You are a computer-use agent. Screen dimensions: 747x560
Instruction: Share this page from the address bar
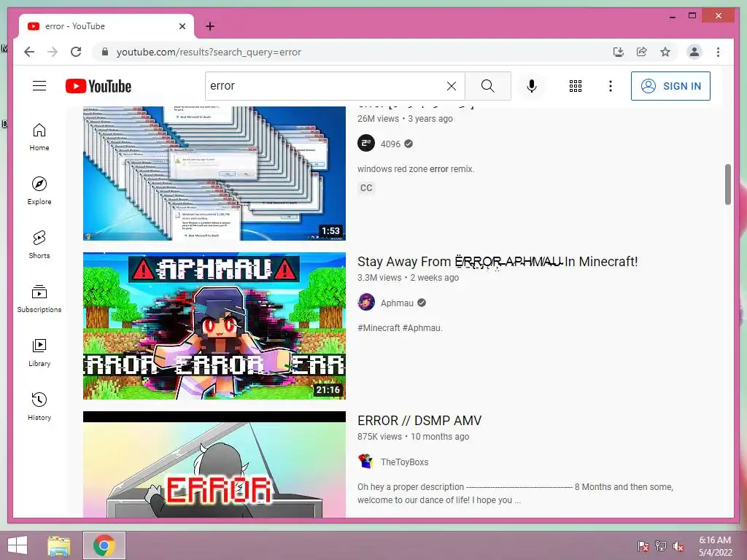(642, 52)
